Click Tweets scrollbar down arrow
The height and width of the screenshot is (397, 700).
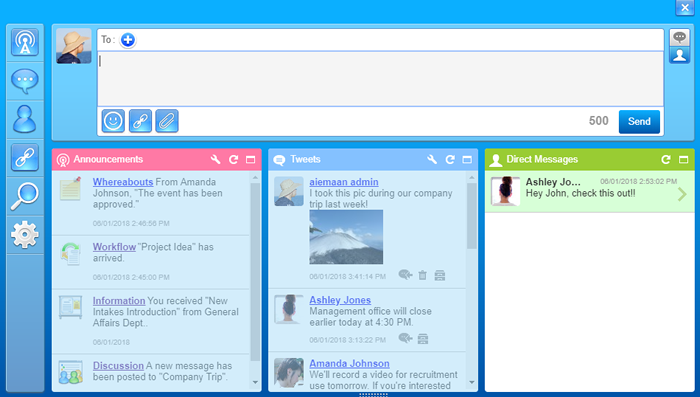click(x=472, y=382)
